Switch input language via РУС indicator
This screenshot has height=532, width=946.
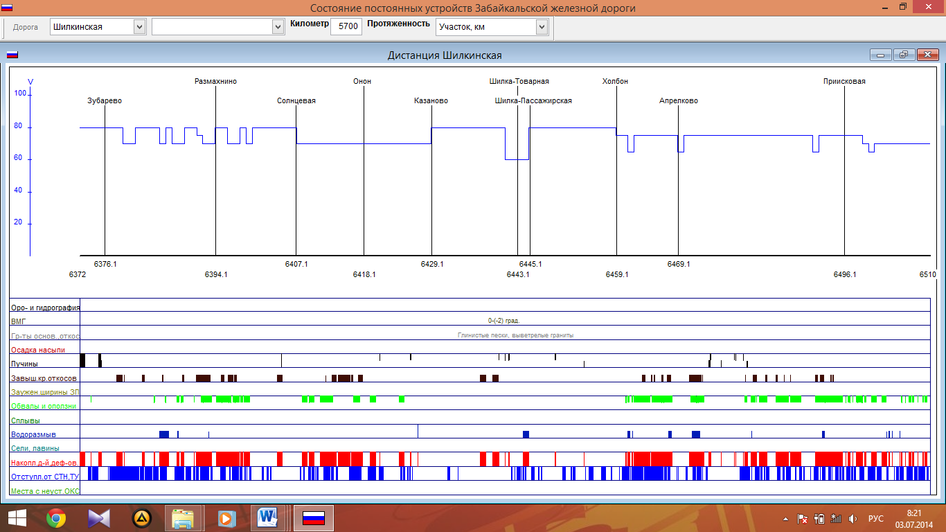click(875, 519)
